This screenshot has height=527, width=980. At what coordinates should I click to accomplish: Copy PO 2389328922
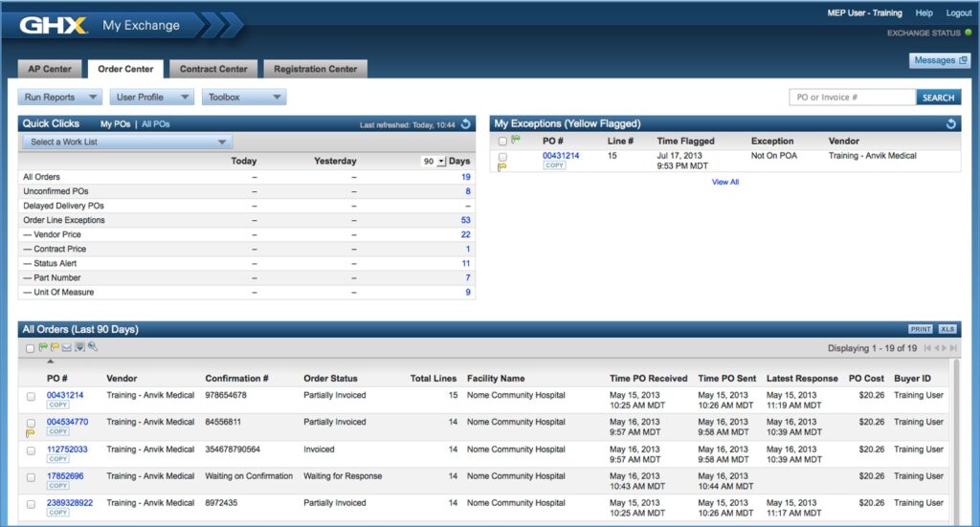(58, 513)
